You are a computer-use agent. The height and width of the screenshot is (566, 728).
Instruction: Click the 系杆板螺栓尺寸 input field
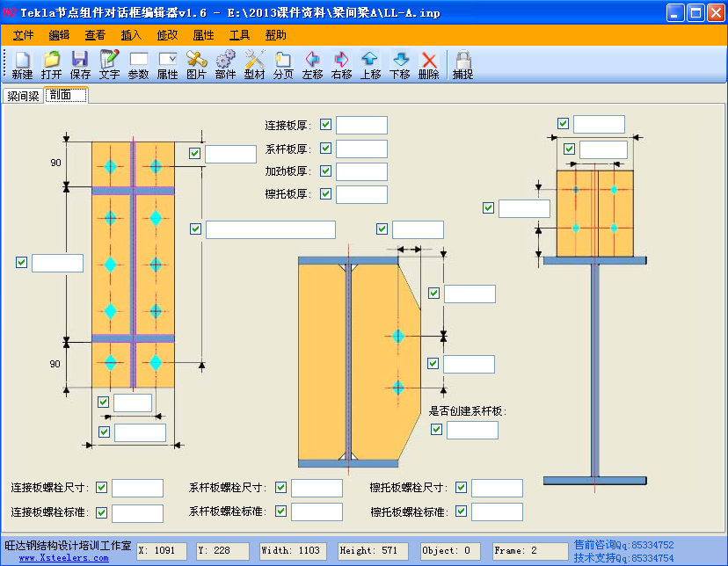click(x=317, y=488)
